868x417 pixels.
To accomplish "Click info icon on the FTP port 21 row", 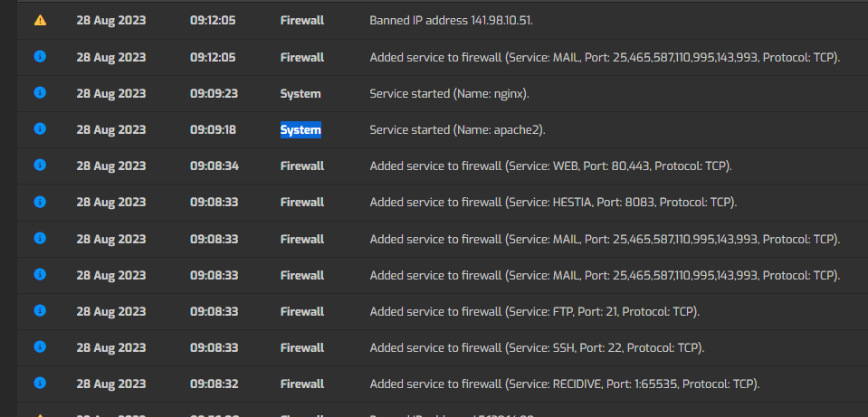I will tap(40, 311).
